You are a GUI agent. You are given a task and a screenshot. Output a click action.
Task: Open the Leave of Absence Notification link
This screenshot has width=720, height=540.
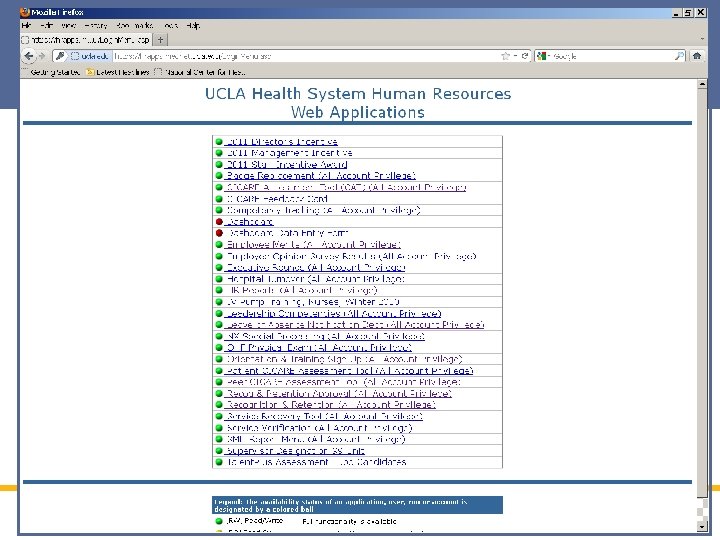(x=354, y=325)
